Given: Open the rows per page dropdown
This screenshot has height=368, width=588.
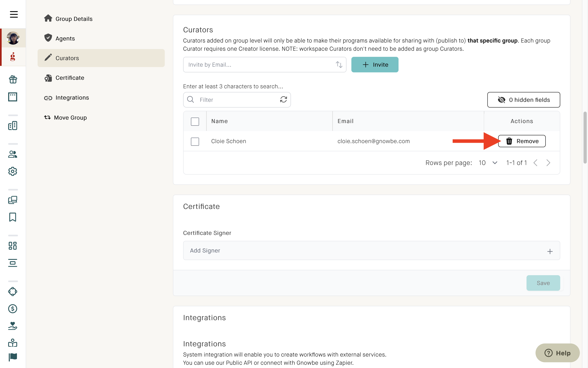Looking at the screenshot, I should click(488, 163).
